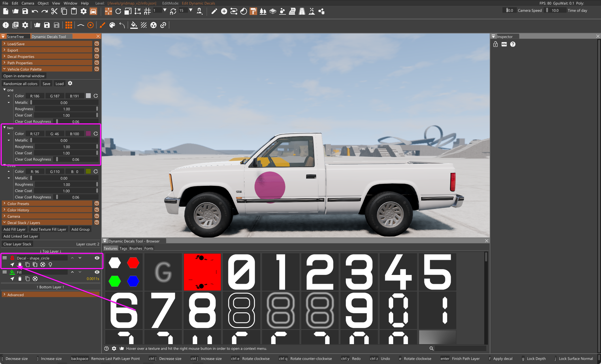601x364 pixels.
Task: Expand the Decal Properties section
Action: coord(21,56)
